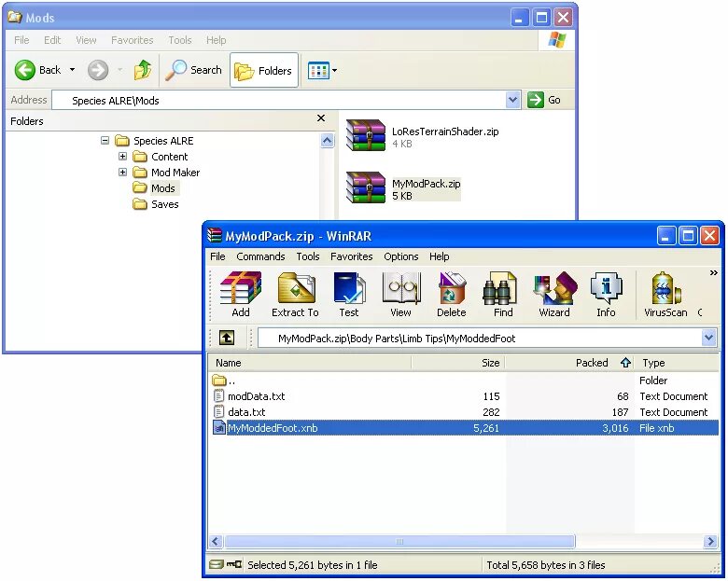Go up one level in WinRAR archive
Image resolution: width=728 pixels, height=581 pixels.
point(227,338)
